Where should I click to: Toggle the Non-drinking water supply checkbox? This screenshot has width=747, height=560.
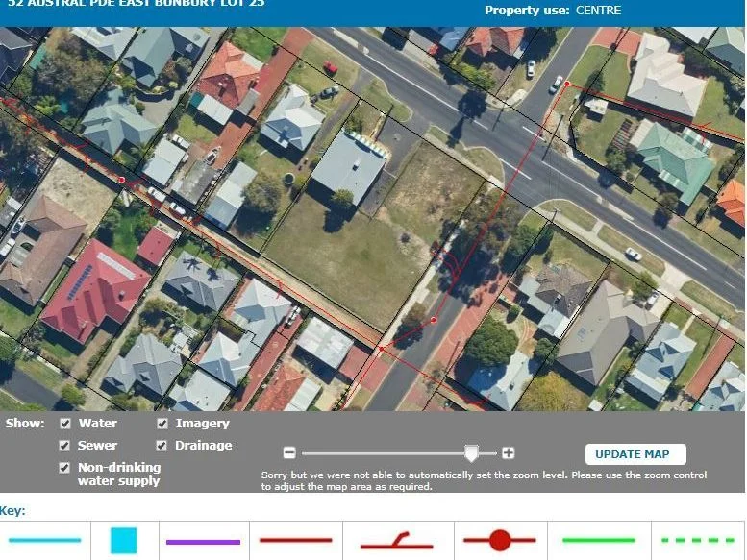click(x=65, y=468)
